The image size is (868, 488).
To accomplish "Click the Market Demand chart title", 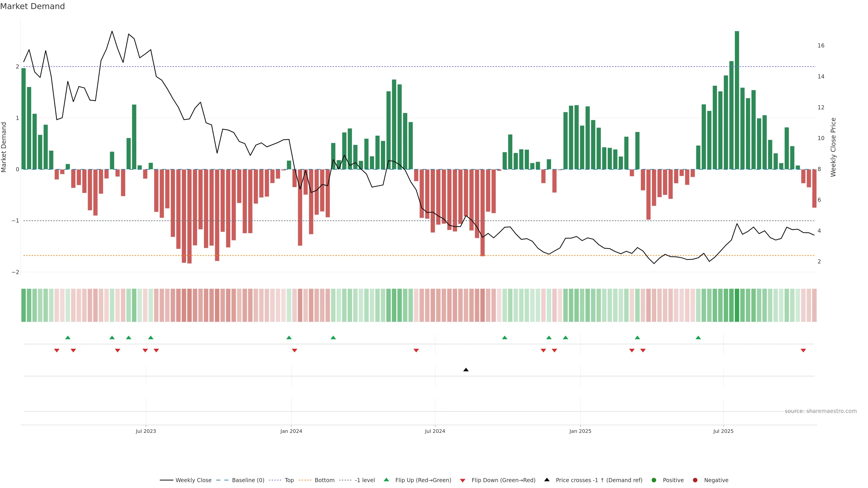I will pos(32,6).
